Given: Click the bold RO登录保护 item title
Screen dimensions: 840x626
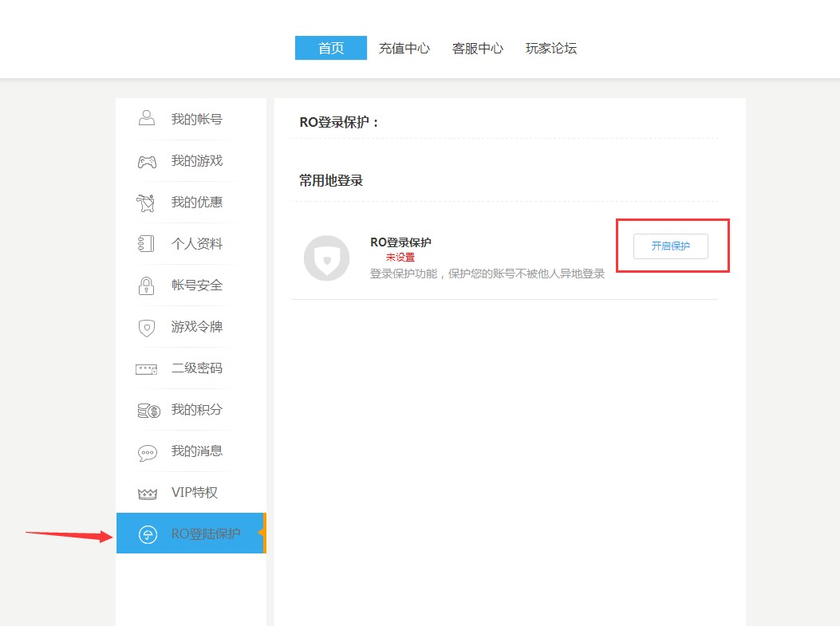Looking at the screenshot, I should tap(400, 242).
